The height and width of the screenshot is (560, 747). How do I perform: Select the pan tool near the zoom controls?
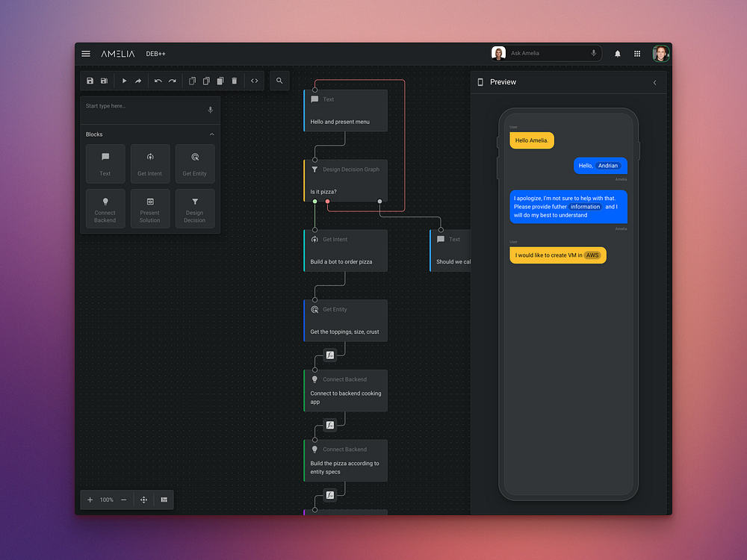tap(143, 500)
